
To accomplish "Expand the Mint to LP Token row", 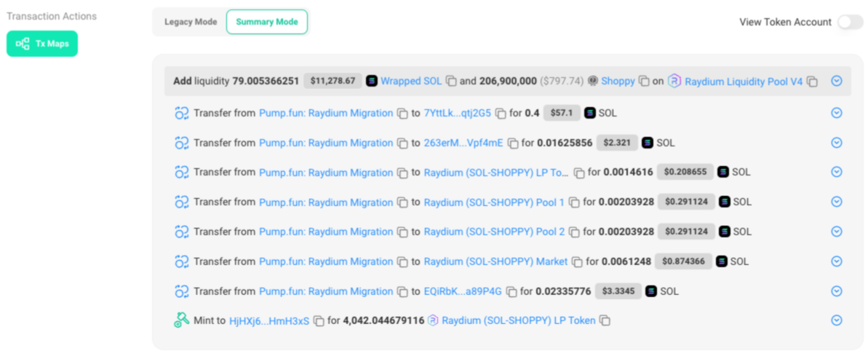I will click(x=836, y=320).
